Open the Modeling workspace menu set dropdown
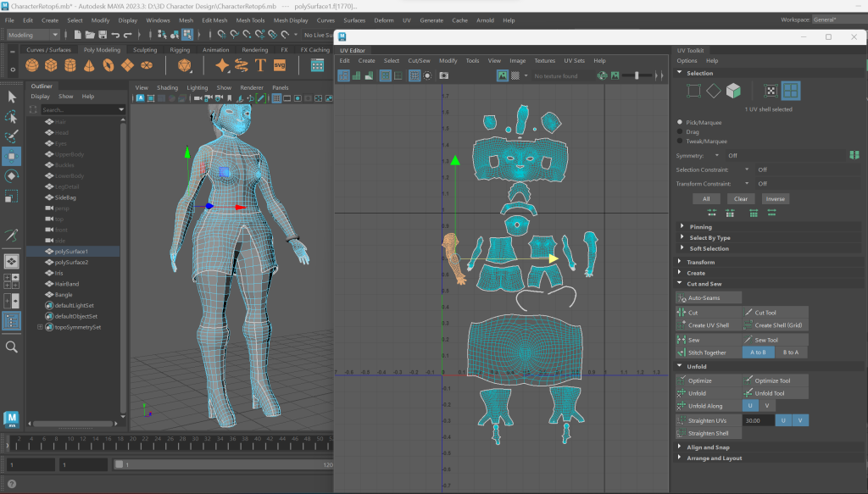This screenshot has width=868, height=494. pos(32,35)
